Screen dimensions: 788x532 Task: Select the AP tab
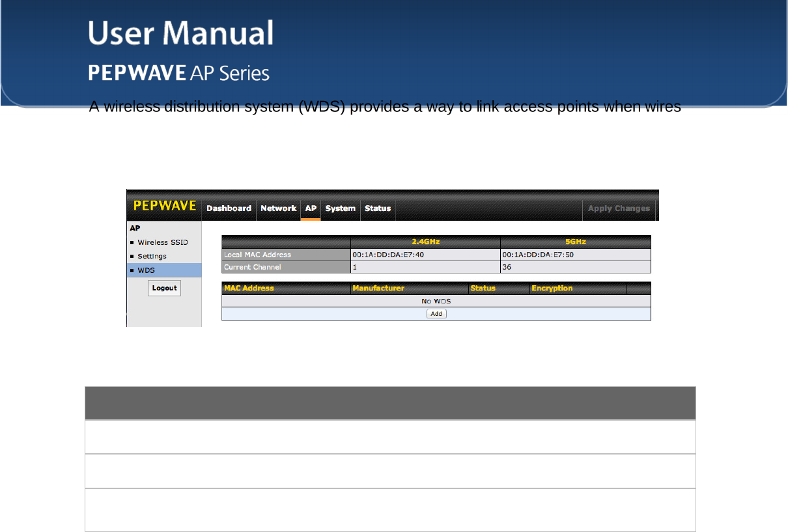[x=311, y=208]
